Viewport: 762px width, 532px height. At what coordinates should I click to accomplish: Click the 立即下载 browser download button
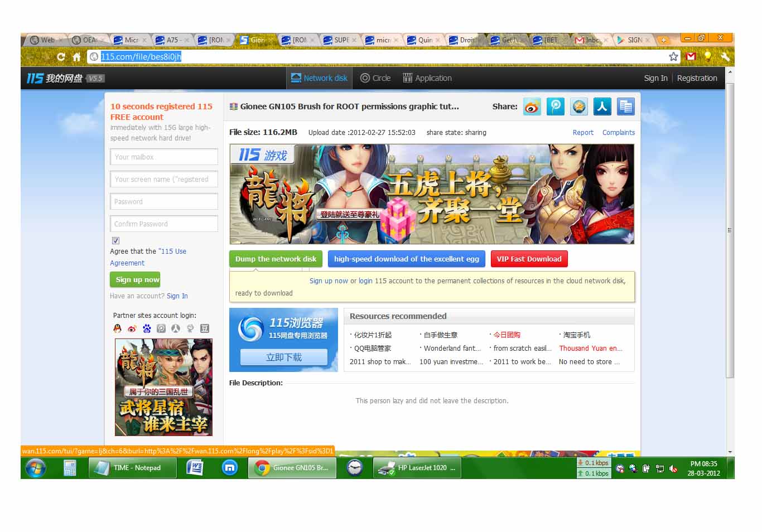[283, 357]
